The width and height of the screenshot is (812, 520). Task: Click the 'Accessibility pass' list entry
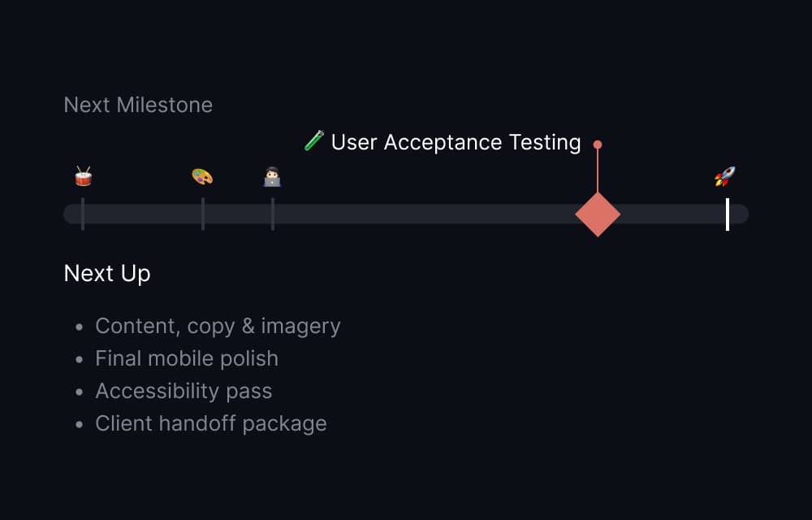(x=184, y=391)
